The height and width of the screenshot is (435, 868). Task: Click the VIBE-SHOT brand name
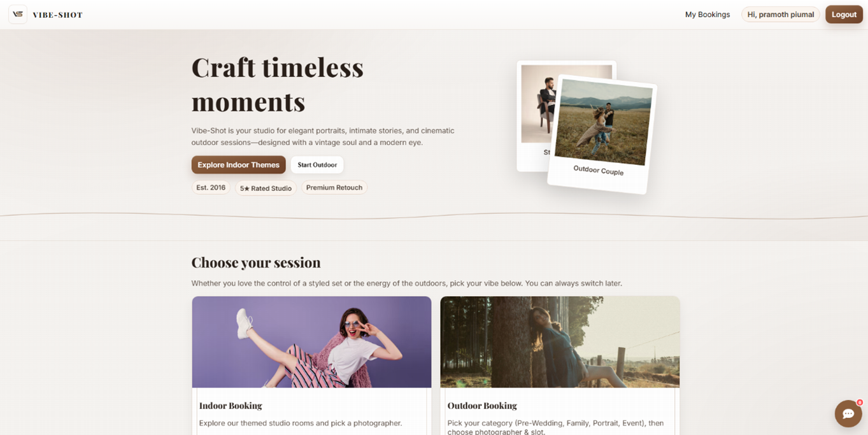pyautogui.click(x=58, y=15)
